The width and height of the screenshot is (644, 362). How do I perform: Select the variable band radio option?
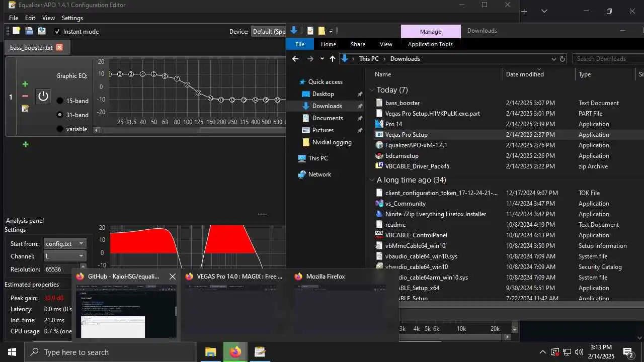[60, 129]
